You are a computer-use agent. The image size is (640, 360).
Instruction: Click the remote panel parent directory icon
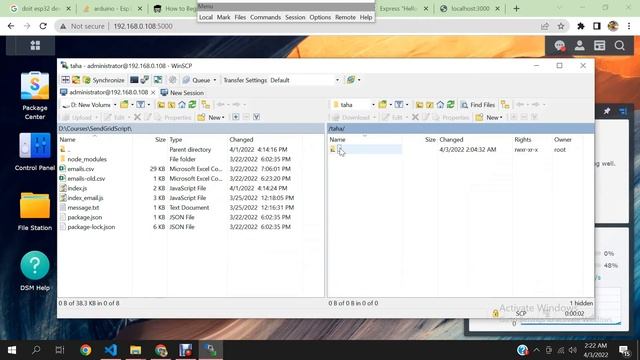pos(419,105)
